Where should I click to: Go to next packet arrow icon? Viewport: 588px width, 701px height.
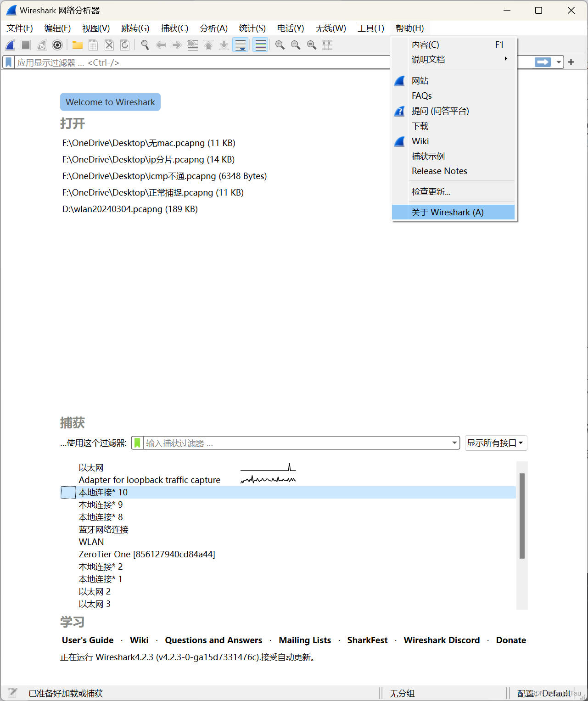tap(176, 45)
